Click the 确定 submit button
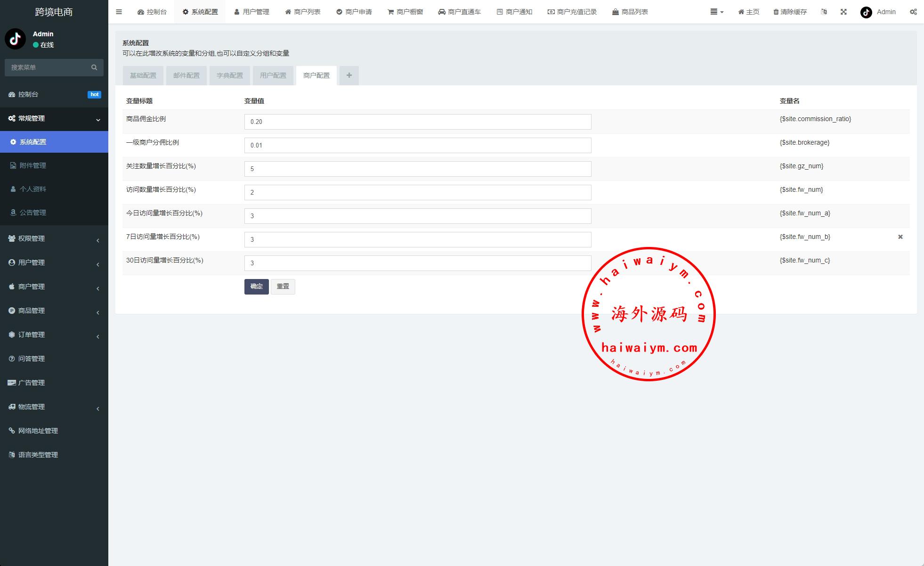The height and width of the screenshot is (566, 924). (256, 287)
